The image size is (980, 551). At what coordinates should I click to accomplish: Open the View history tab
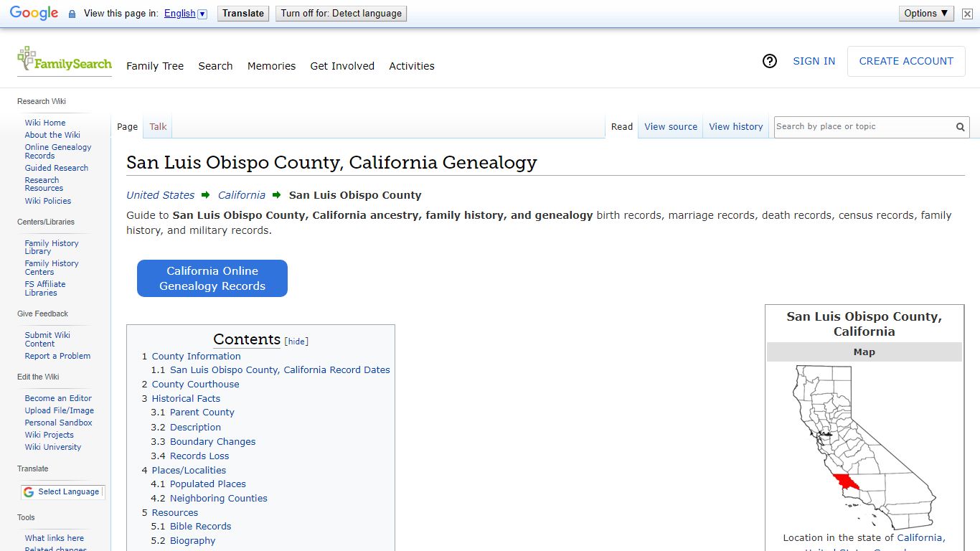pos(736,127)
